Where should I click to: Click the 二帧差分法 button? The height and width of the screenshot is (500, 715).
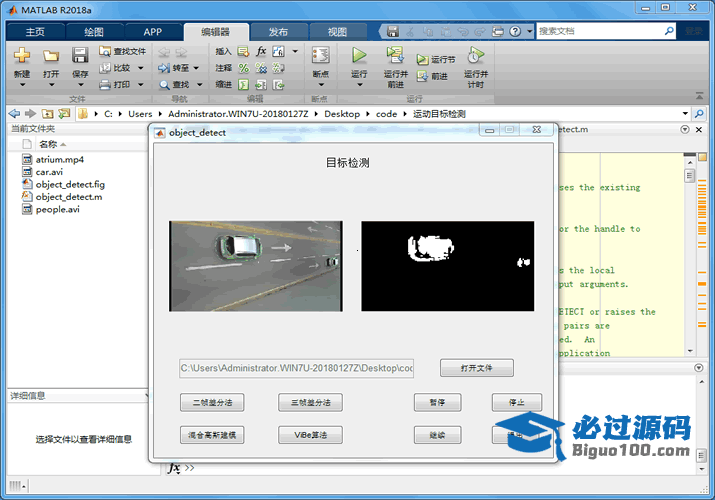[x=212, y=402]
